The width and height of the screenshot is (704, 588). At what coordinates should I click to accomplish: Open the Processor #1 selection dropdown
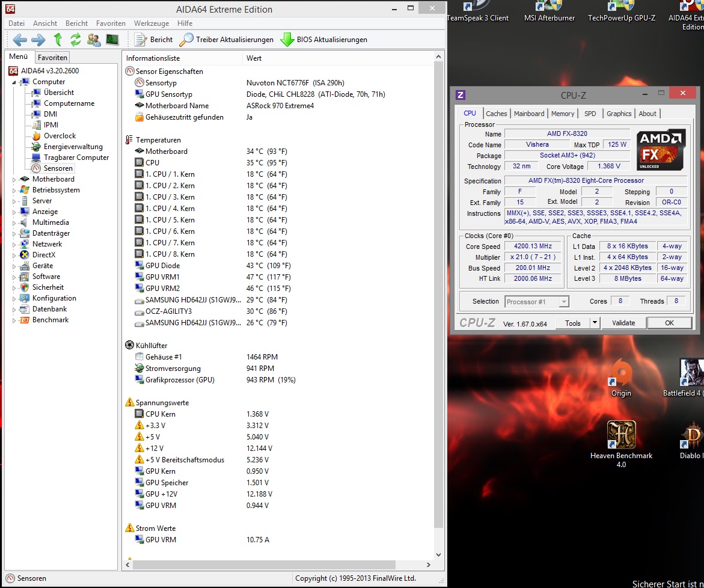[537, 302]
